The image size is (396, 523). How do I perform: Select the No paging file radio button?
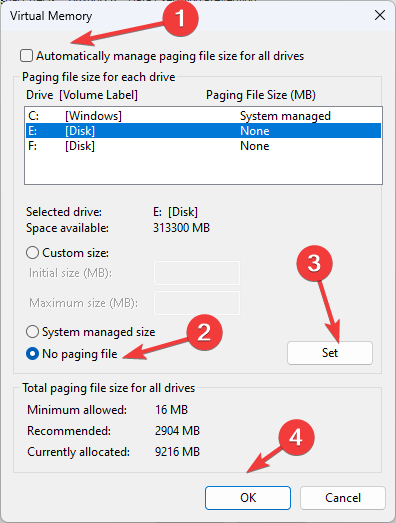click(32, 354)
